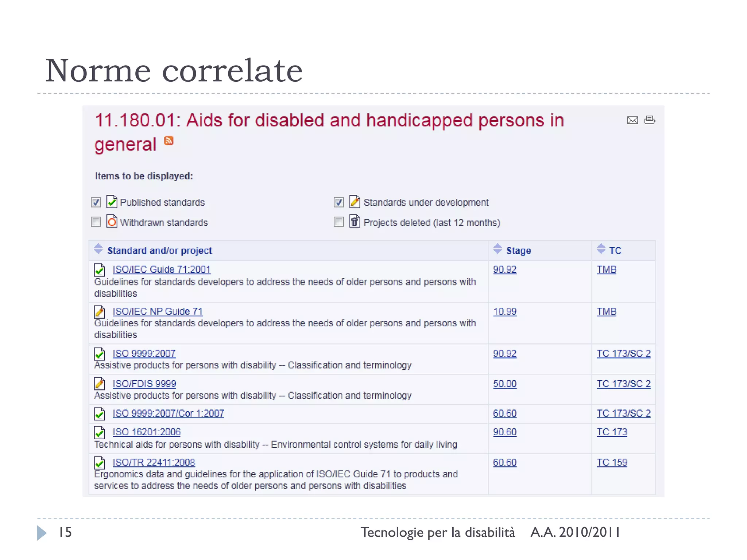Open the orange RSS feed icon

[x=169, y=141]
